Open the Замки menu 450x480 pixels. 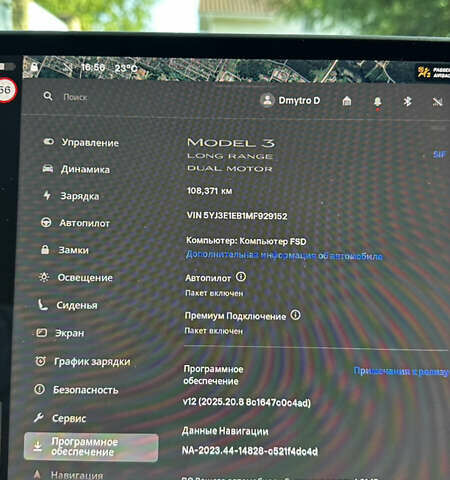point(65,250)
